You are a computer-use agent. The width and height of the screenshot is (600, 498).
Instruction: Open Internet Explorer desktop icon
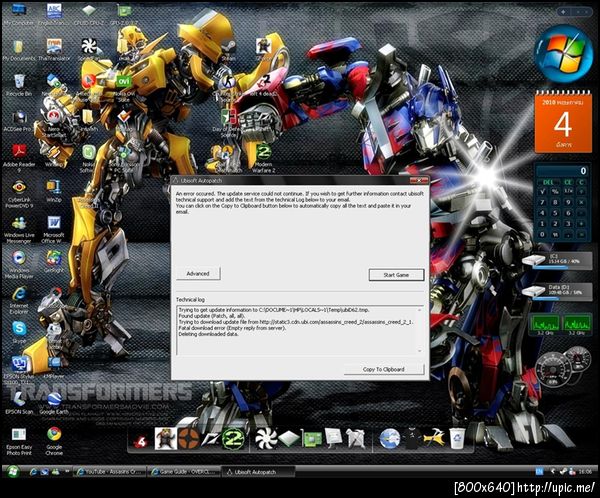[19, 299]
